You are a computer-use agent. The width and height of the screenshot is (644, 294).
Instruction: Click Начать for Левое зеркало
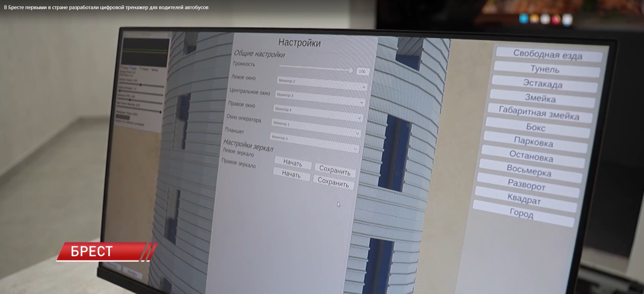293,163
